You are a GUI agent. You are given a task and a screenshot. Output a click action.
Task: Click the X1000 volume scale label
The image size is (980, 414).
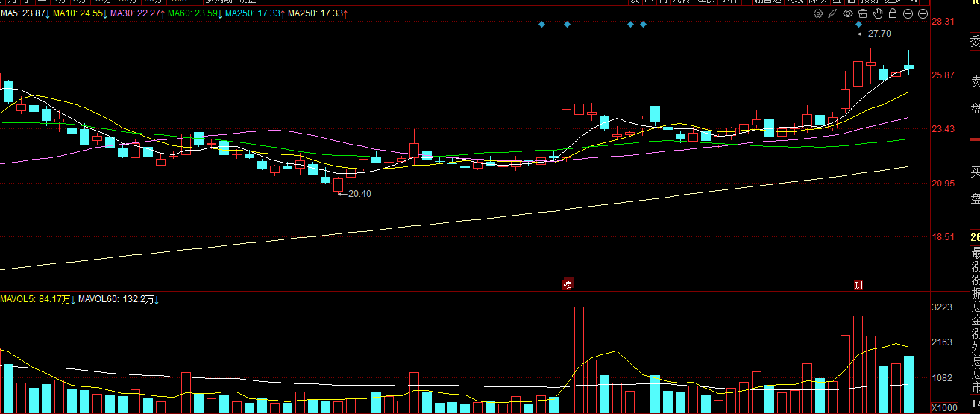pos(944,407)
